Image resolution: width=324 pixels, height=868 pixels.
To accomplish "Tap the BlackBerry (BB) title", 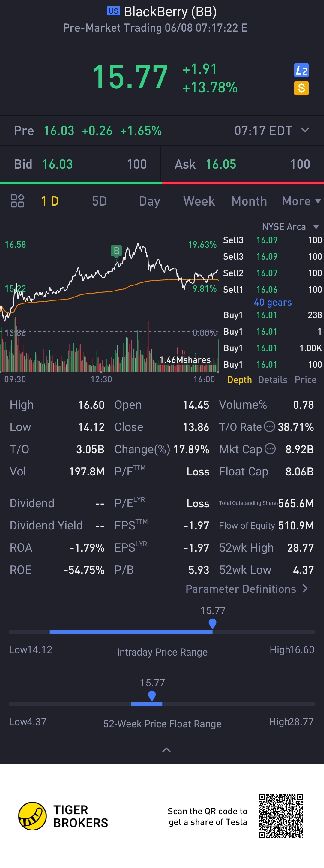I will click(170, 12).
